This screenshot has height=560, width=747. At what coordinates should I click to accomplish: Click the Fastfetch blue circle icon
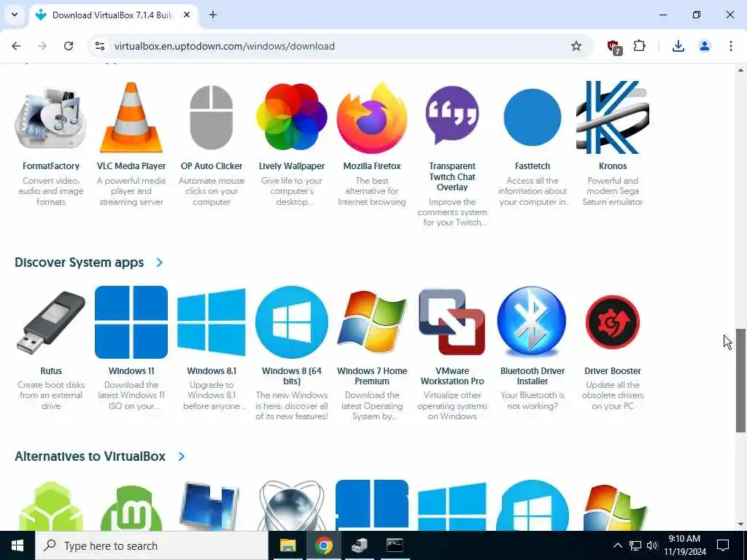pos(532,117)
